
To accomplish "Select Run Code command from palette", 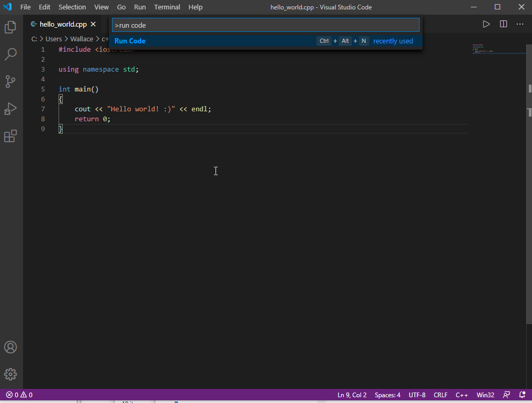I will 130,41.
